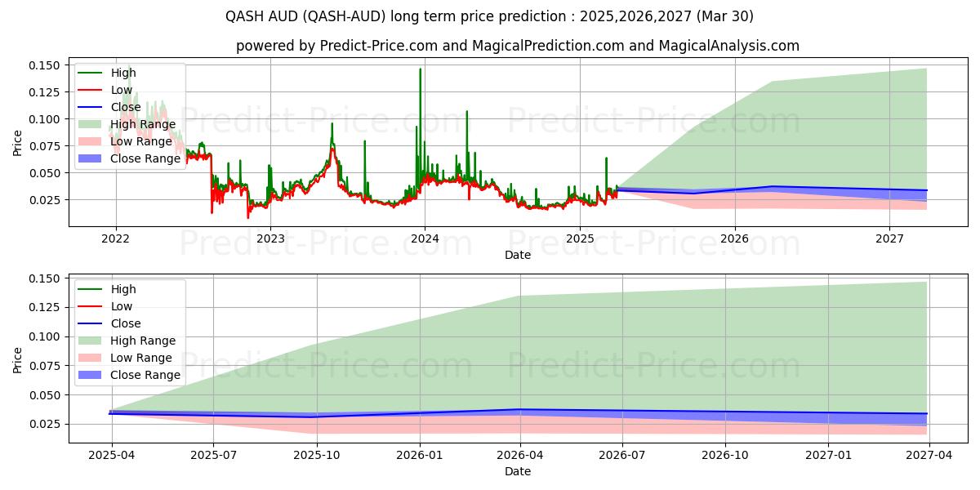This screenshot has height=490, width=980.
Task: Click the chart title QASH AUD long term prediction
Action: (x=489, y=16)
